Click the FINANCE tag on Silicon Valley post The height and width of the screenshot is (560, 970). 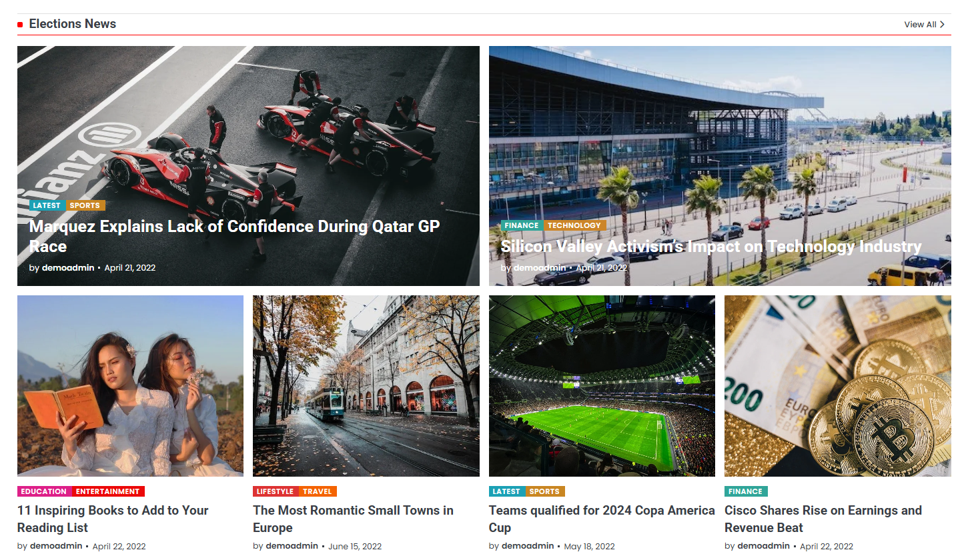coord(522,225)
